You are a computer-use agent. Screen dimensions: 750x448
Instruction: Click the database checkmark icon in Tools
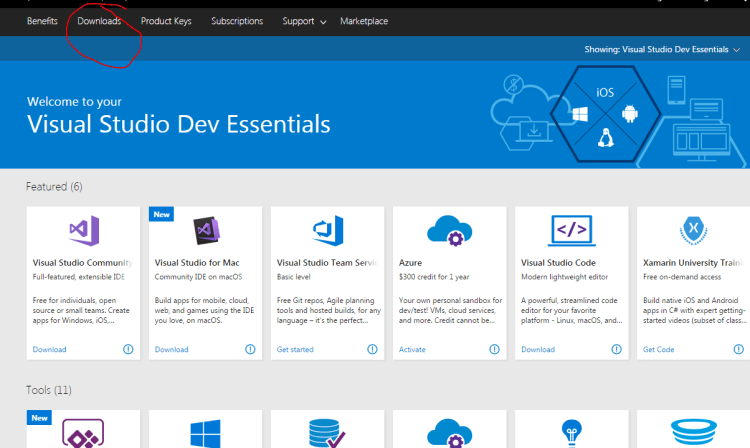[x=328, y=433]
